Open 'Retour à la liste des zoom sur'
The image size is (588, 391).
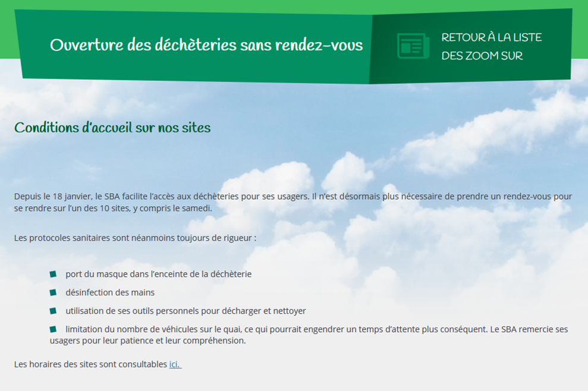pos(491,46)
